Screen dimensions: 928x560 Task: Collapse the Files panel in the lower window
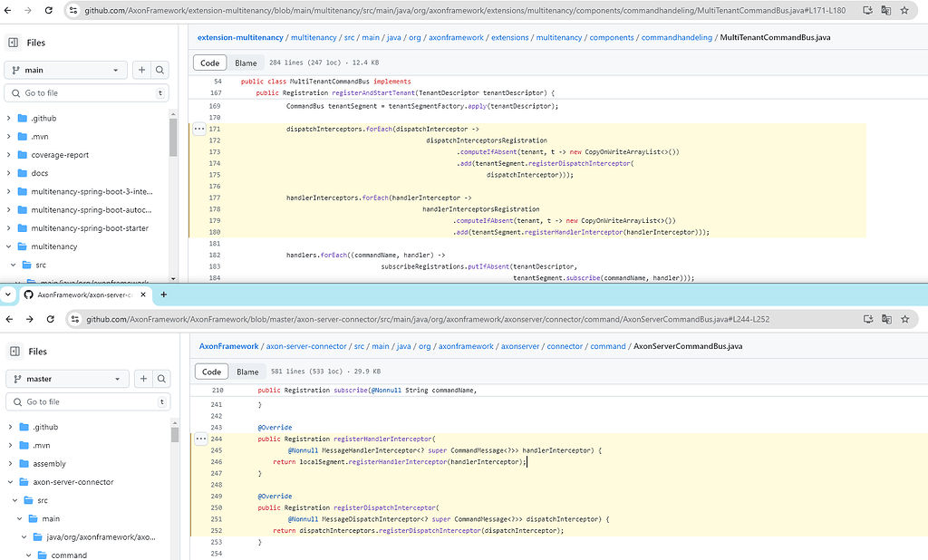pos(13,351)
